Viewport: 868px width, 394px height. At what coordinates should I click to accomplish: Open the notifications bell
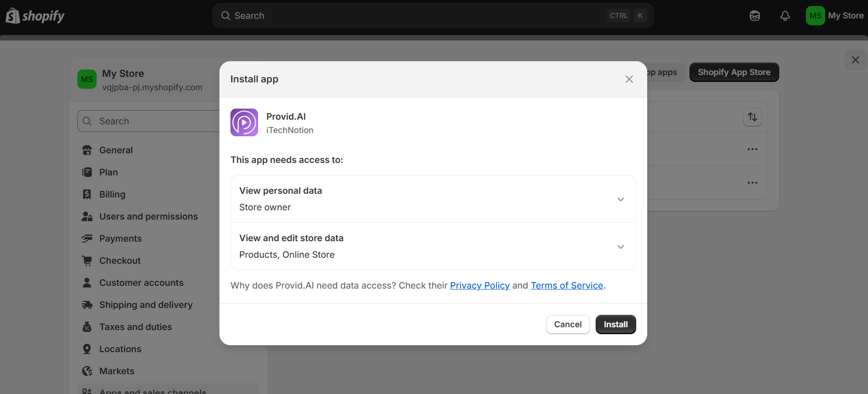pyautogui.click(x=785, y=16)
